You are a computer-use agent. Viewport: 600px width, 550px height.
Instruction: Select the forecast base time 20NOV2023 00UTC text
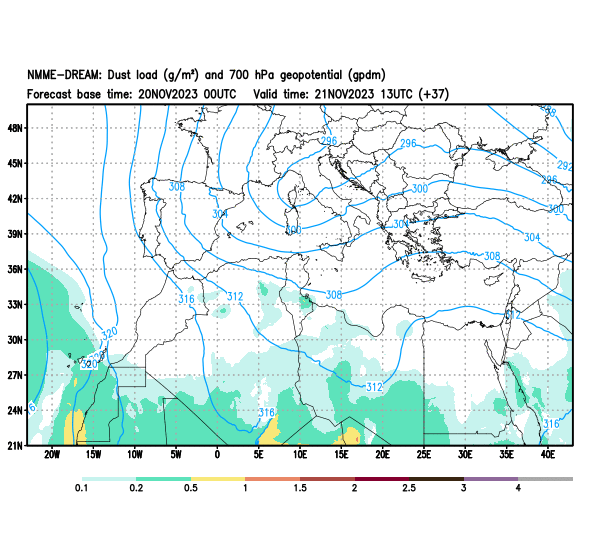(131, 94)
